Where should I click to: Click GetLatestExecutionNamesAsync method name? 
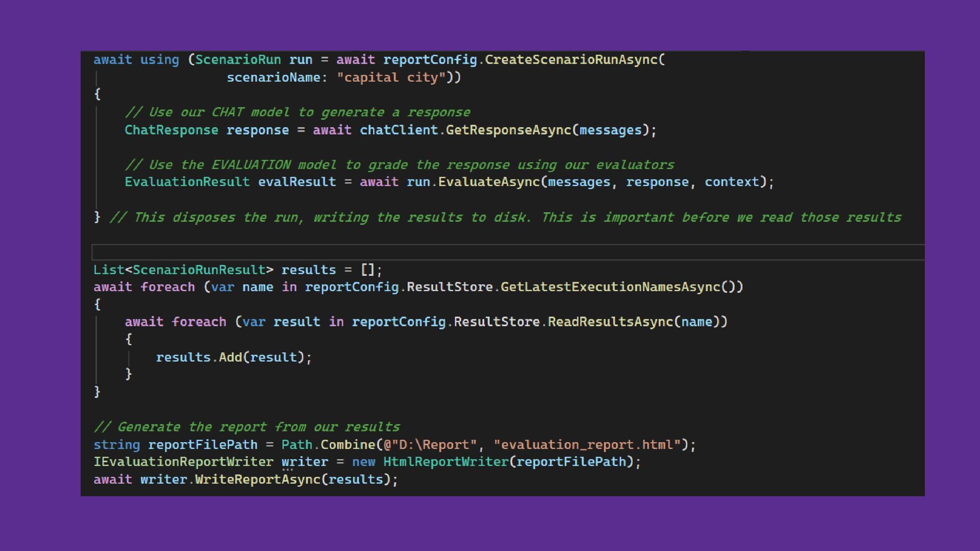[610, 287]
